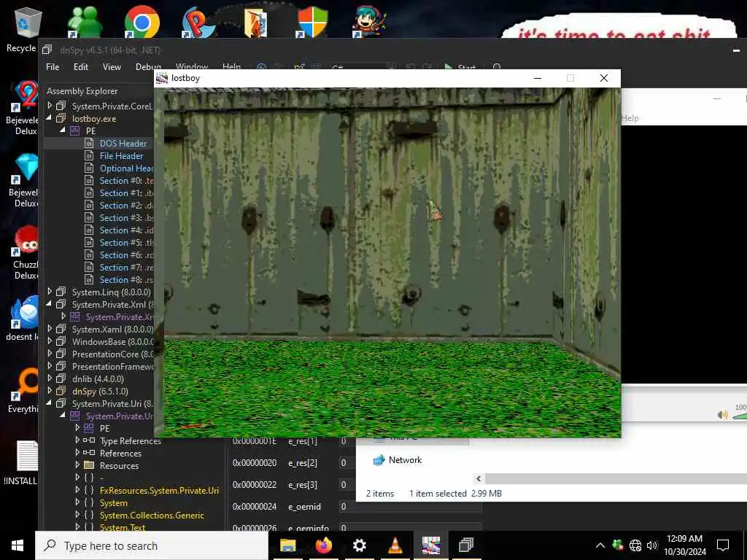
Task: Collapse the PE node under lostboy.exe
Action: pyautogui.click(x=63, y=130)
